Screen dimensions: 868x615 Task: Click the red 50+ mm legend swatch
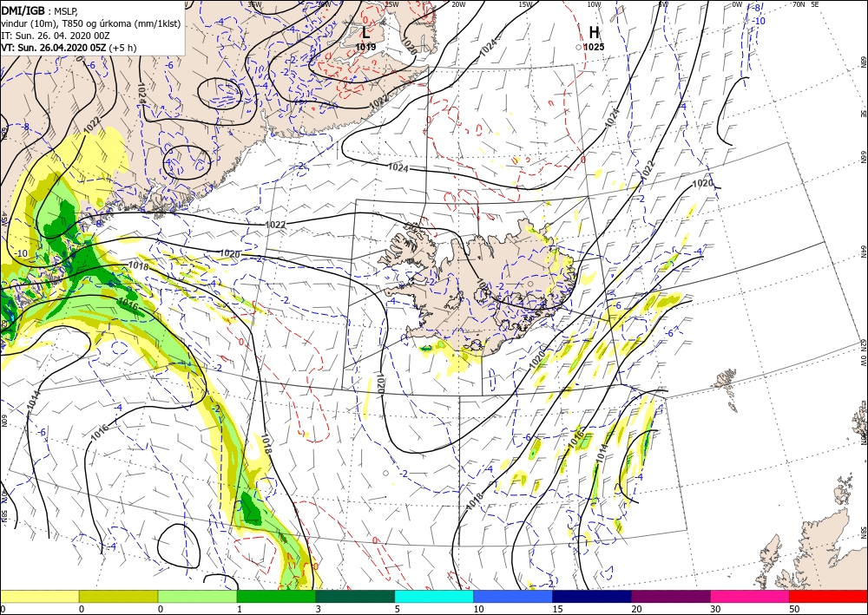click(829, 596)
